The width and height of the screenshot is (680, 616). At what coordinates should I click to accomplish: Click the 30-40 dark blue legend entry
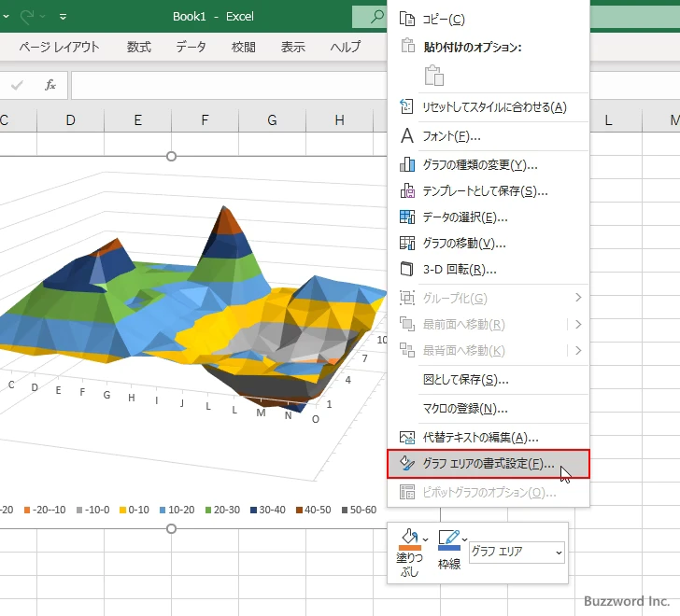[x=268, y=510]
